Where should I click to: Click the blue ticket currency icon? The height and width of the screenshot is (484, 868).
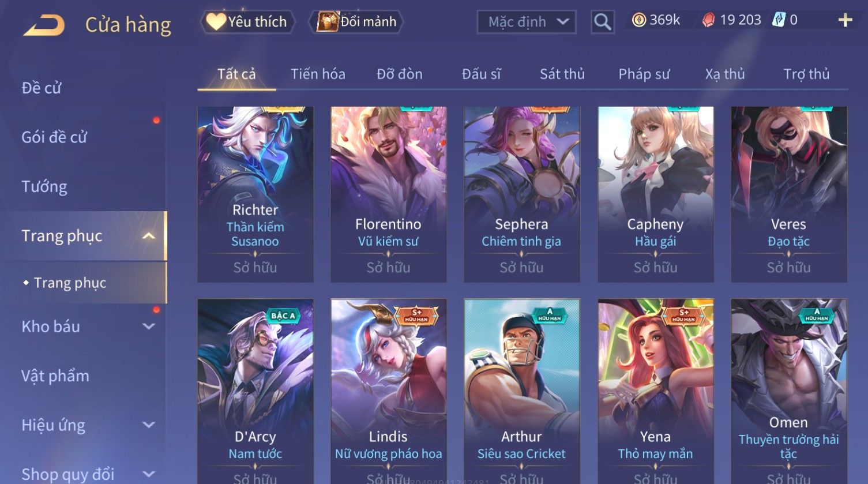point(779,20)
